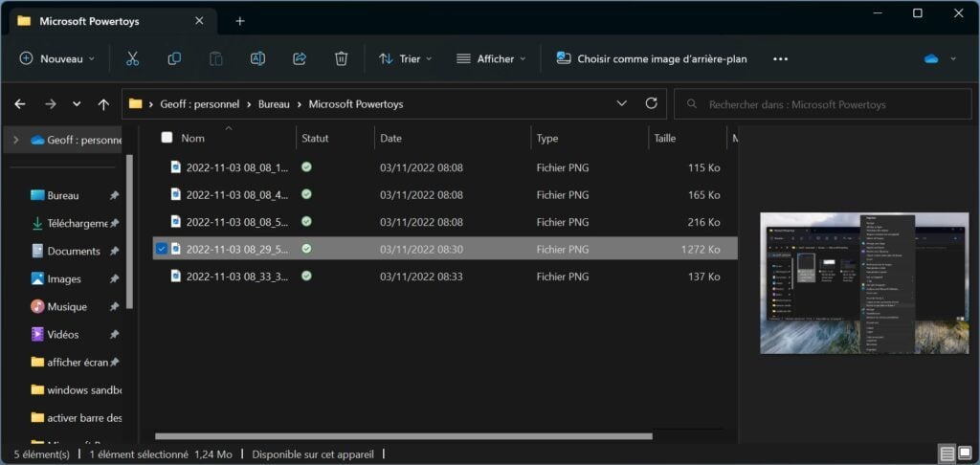The height and width of the screenshot is (465, 980).
Task: Open the dropdown next to OneDrive icon
Action: pyautogui.click(x=953, y=58)
